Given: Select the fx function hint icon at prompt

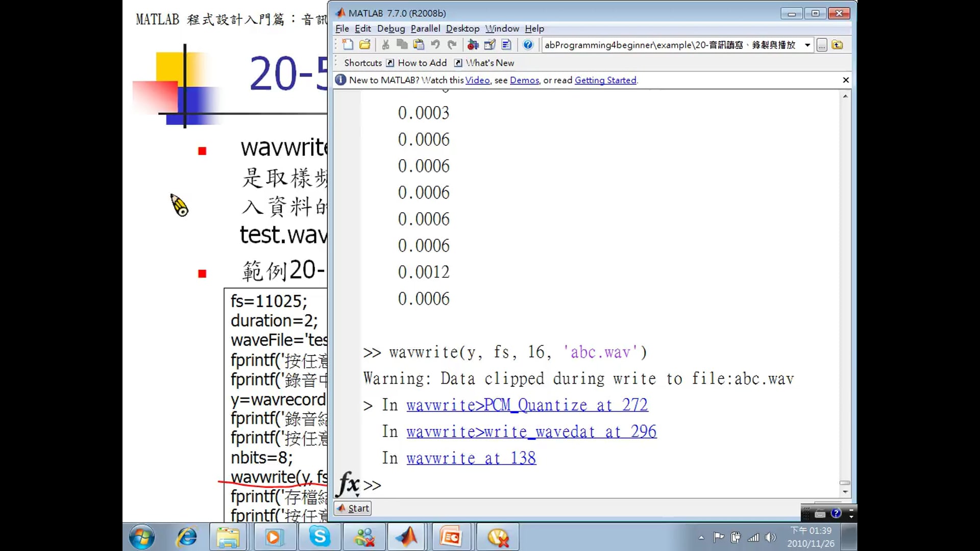Looking at the screenshot, I should pos(348,485).
